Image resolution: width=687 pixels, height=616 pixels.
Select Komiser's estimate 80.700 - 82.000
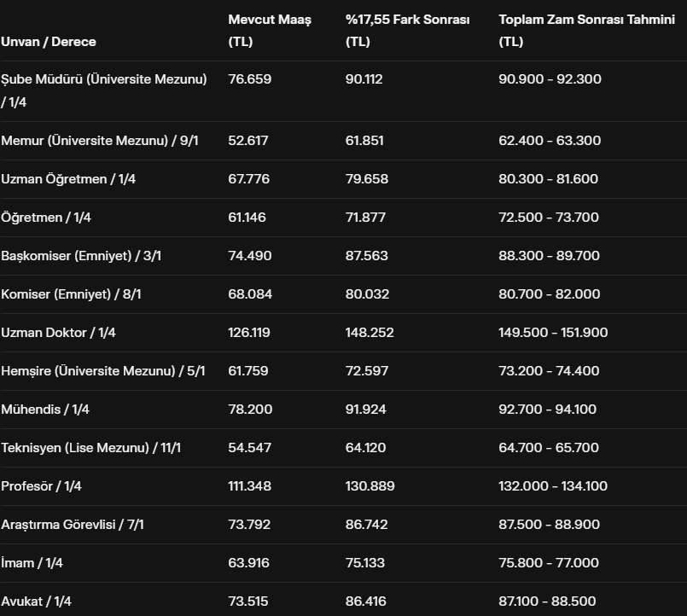[549, 294]
